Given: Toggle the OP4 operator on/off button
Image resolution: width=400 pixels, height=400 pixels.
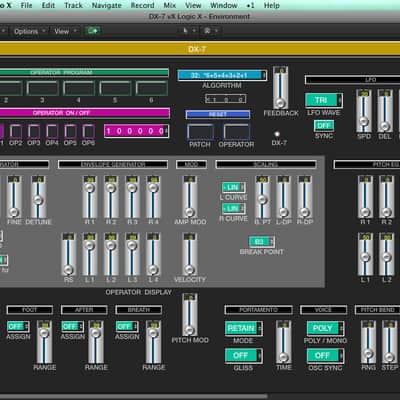Looking at the screenshot, I should click(52, 131).
